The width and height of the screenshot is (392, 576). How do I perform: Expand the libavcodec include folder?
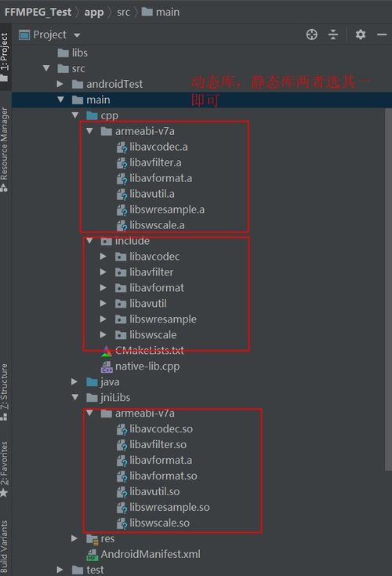coord(103,257)
